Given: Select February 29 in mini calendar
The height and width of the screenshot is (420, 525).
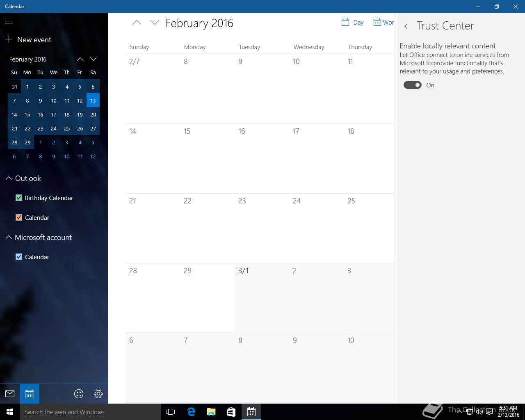Looking at the screenshot, I should (27, 142).
